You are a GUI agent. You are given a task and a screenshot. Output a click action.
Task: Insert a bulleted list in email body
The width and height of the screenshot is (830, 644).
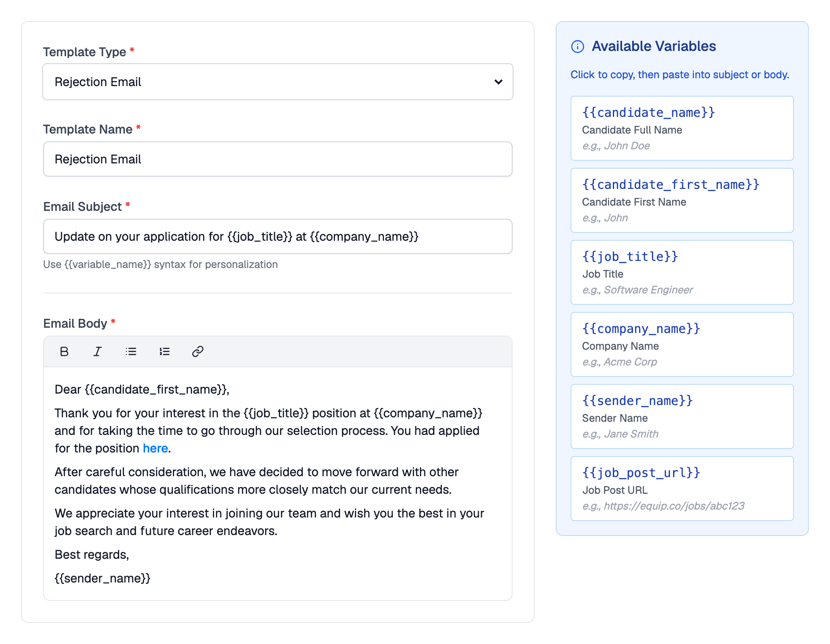point(131,351)
